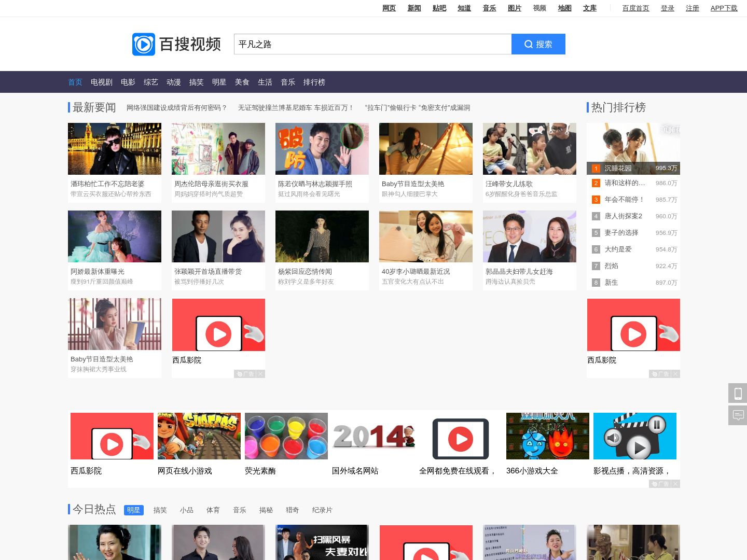The height and width of the screenshot is (560, 747).
Task: Switch to 纪录片 tab under 今日热点
Action: coord(322,510)
